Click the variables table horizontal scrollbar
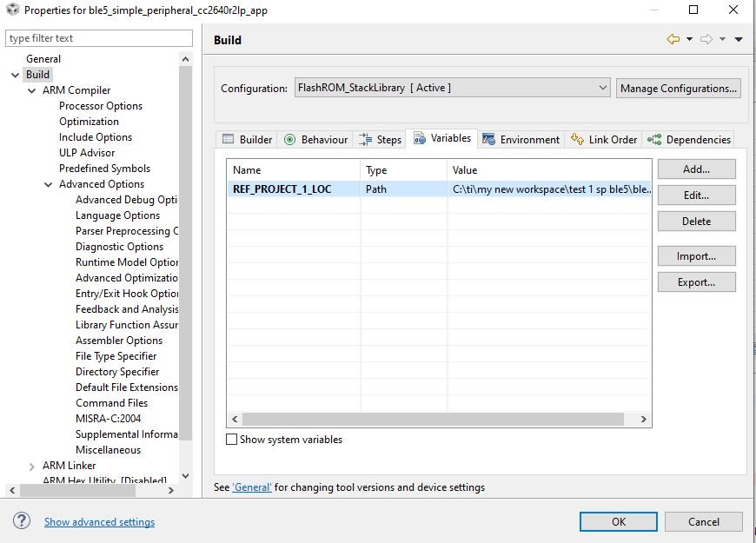The width and height of the screenshot is (756, 543). (439, 419)
